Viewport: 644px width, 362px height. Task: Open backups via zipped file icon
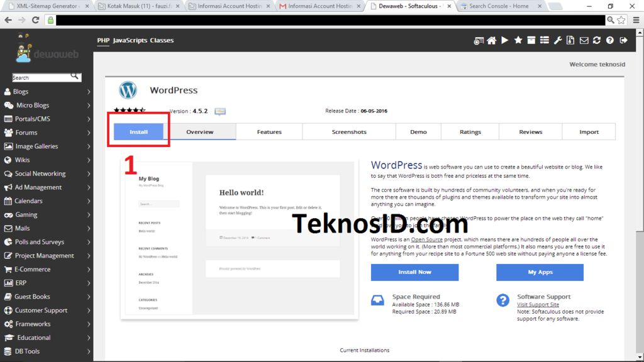click(x=570, y=40)
